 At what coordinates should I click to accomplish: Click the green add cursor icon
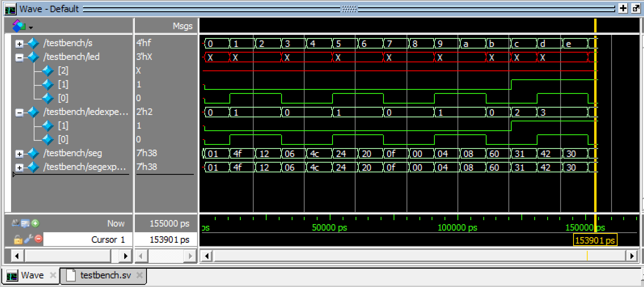tap(35, 223)
